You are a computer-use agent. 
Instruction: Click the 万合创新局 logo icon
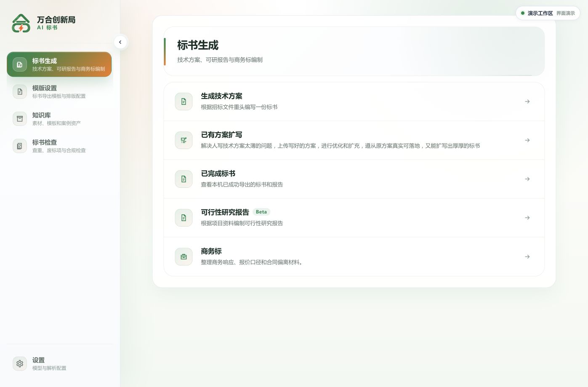(21, 23)
